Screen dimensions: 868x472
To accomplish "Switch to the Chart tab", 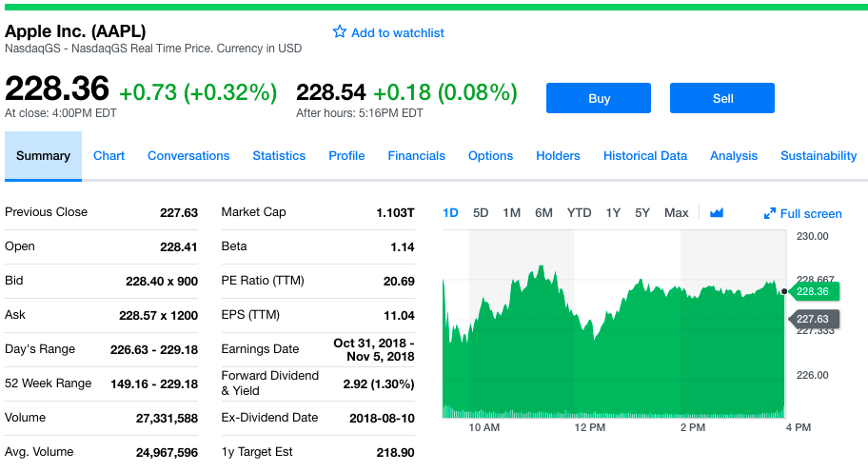I will coord(109,156).
